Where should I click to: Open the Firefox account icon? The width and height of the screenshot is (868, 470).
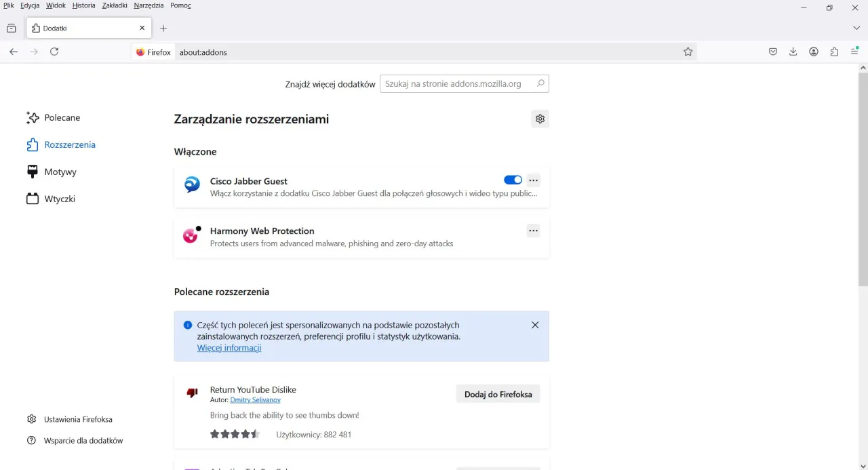(x=813, y=51)
